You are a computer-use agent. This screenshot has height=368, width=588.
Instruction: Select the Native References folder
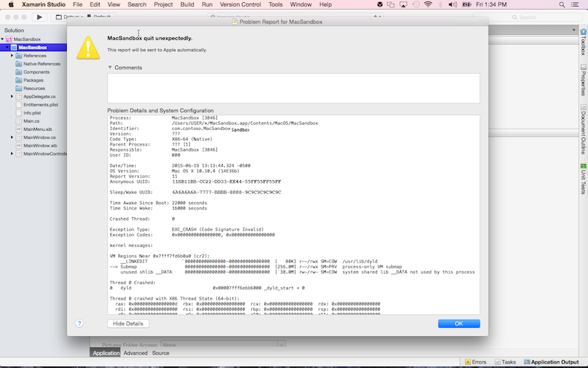tap(42, 64)
